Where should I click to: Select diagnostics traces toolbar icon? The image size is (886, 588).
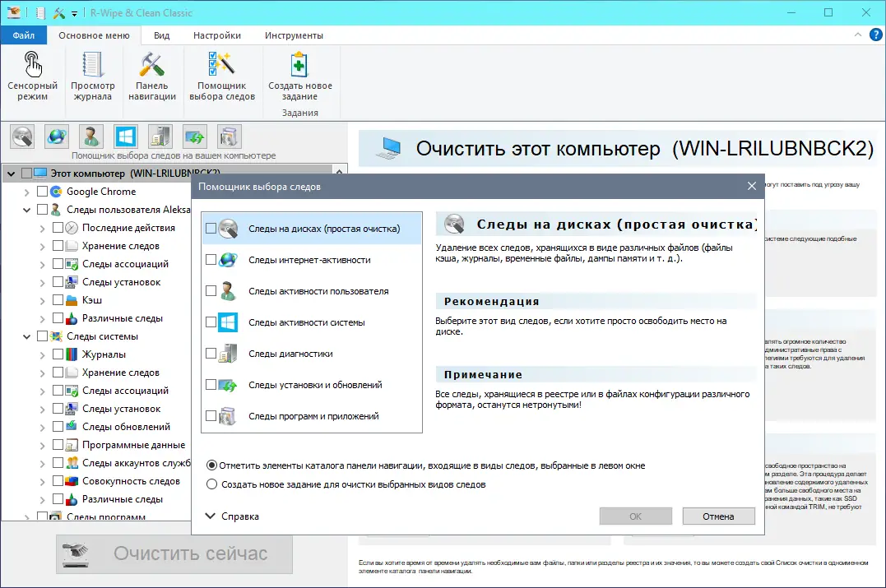[160, 137]
